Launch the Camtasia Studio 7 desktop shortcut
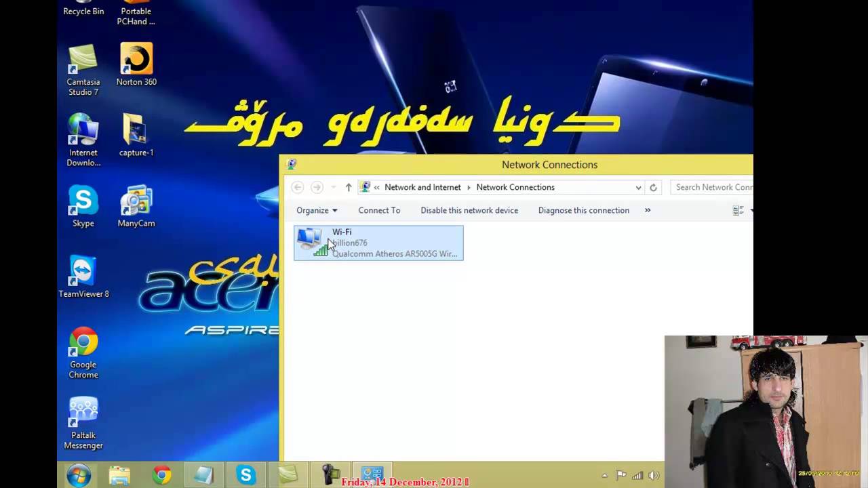This screenshot has height=488, width=868. (83, 69)
